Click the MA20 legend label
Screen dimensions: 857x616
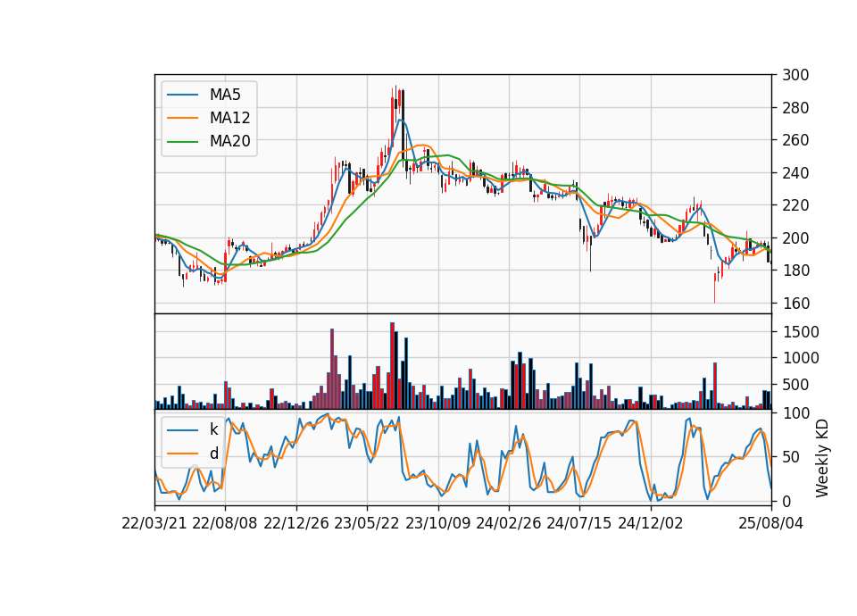[229, 141]
